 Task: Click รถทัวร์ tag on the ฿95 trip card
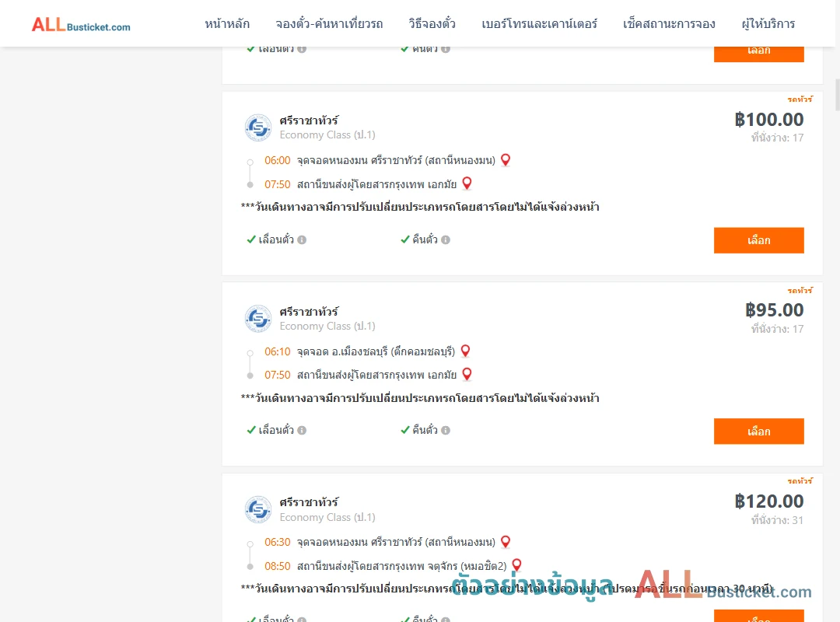pos(800,290)
